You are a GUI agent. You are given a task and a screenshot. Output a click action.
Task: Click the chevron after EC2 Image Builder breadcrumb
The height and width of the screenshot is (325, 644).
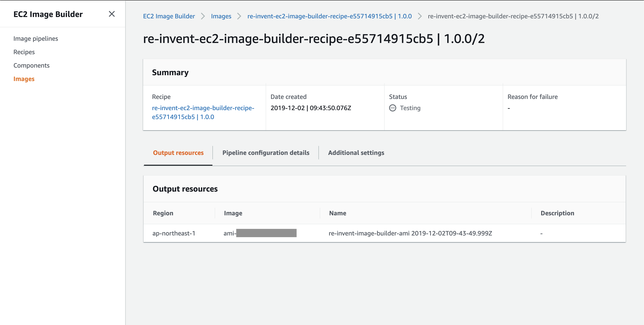pyautogui.click(x=203, y=16)
